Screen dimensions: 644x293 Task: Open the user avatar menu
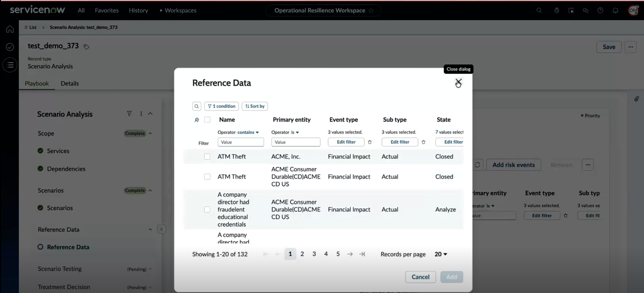click(x=633, y=10)
